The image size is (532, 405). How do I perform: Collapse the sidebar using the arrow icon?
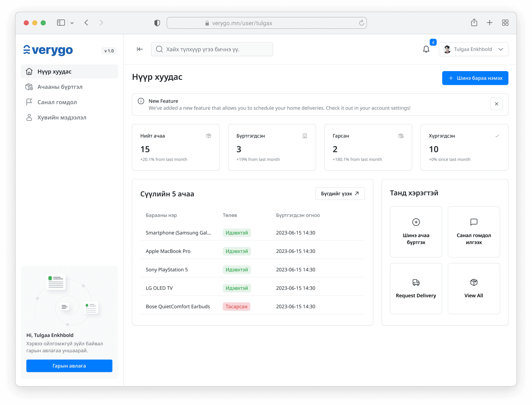pos(140,49)
